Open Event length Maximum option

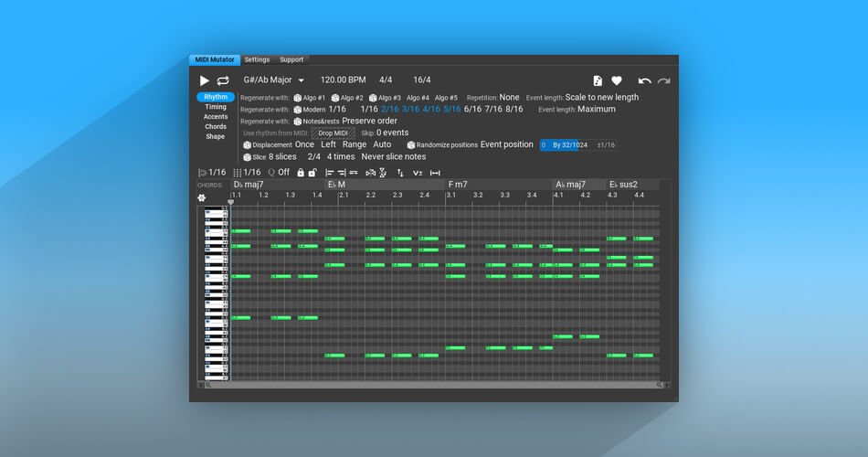[597, 109]
